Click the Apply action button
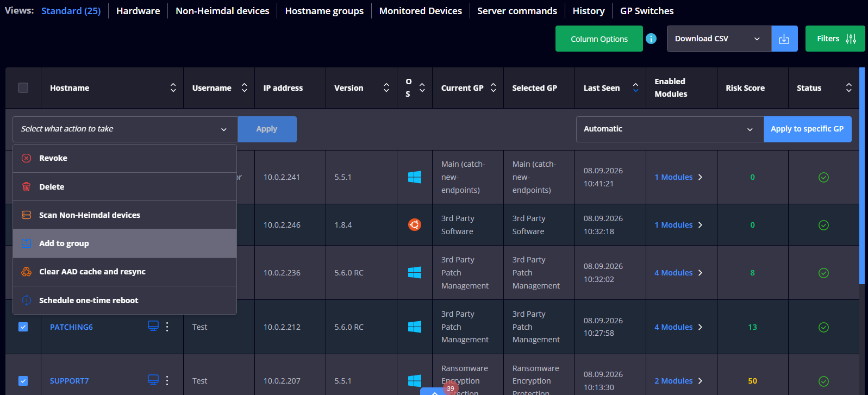This screenshot has width=868, height=395. point(267,129)
